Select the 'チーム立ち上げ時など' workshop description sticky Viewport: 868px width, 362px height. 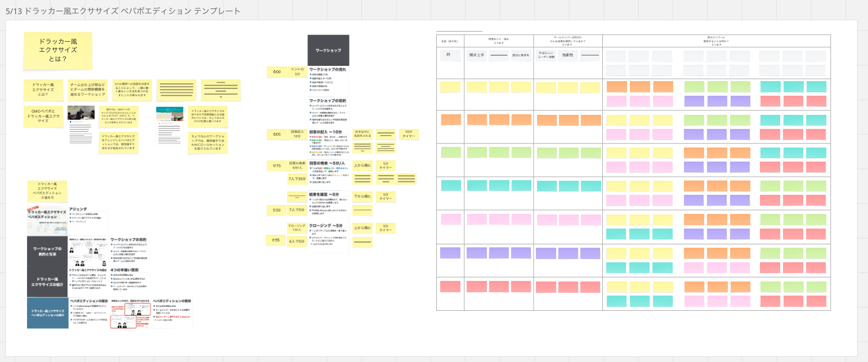point(87,90)
